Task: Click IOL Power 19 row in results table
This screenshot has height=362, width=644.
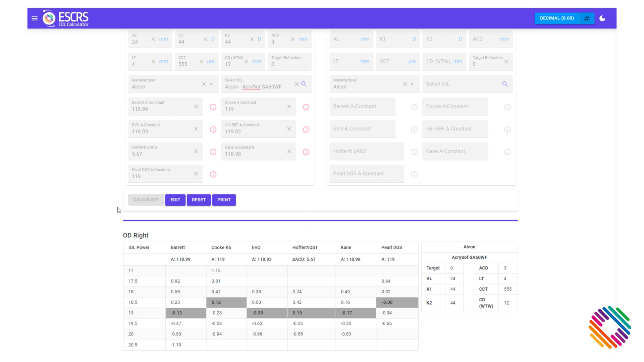Action: (x=130, y=312)
